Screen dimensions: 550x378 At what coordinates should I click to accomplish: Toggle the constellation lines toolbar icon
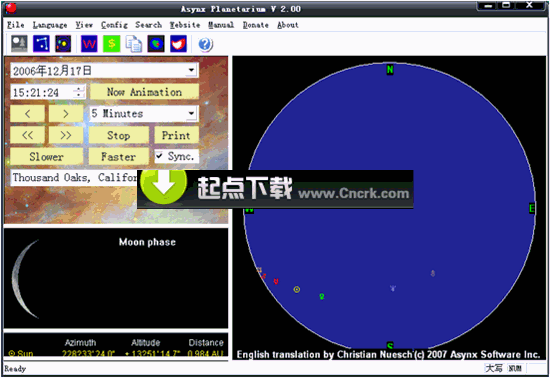coord(41,44)
